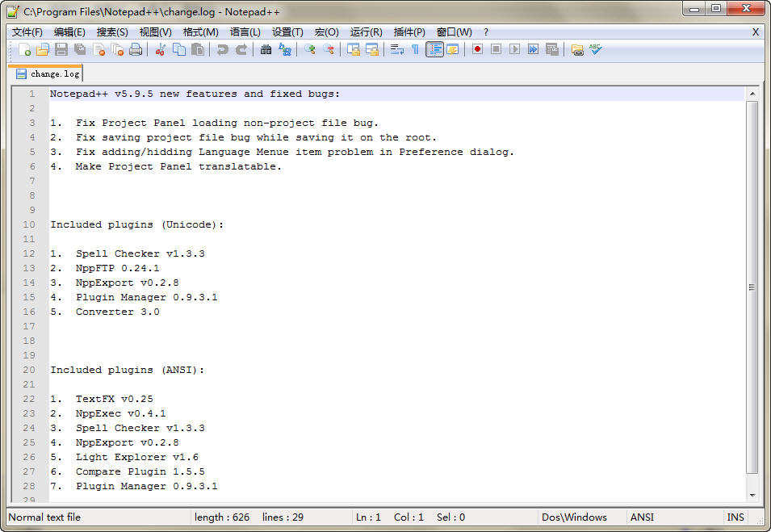Click the X close-document button in menu bar
The width and height of the screenshot is (771, 532).
click(756, 32)
